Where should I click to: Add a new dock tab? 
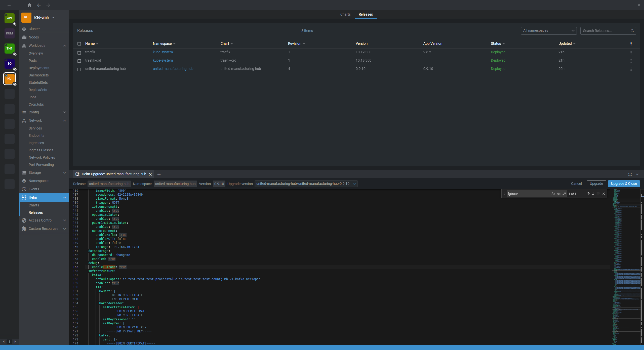159,174
